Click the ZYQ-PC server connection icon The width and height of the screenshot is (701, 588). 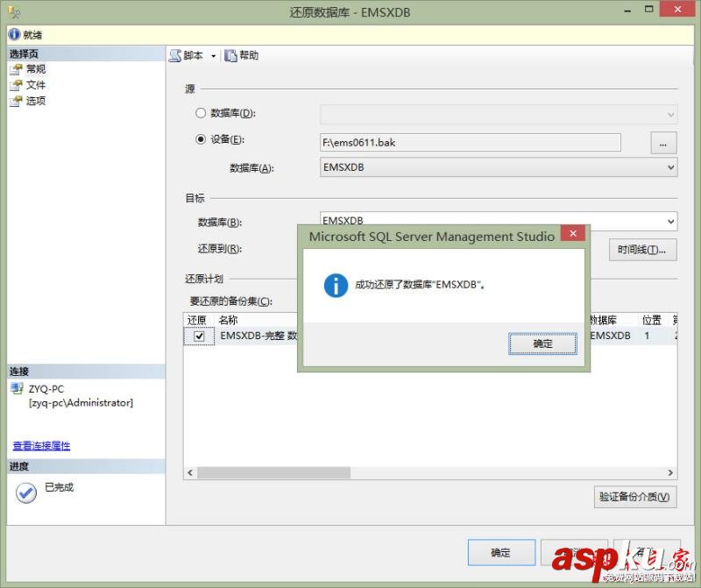click(17, 388)
